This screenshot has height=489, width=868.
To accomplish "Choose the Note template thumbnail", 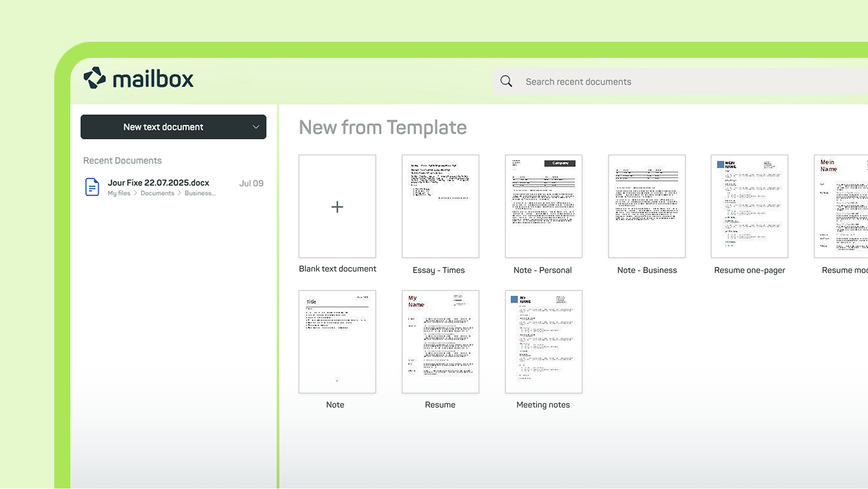I will pos(337,341).
